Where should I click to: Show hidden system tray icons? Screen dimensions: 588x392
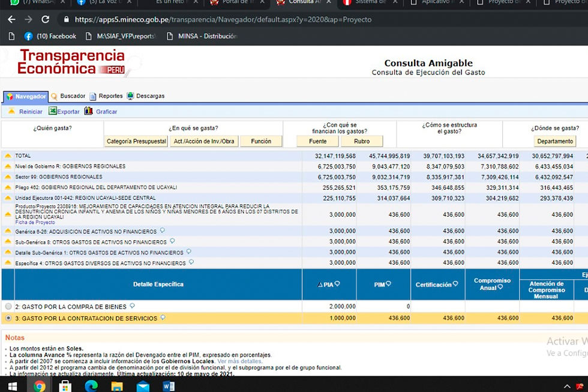(x=567, y=387)
